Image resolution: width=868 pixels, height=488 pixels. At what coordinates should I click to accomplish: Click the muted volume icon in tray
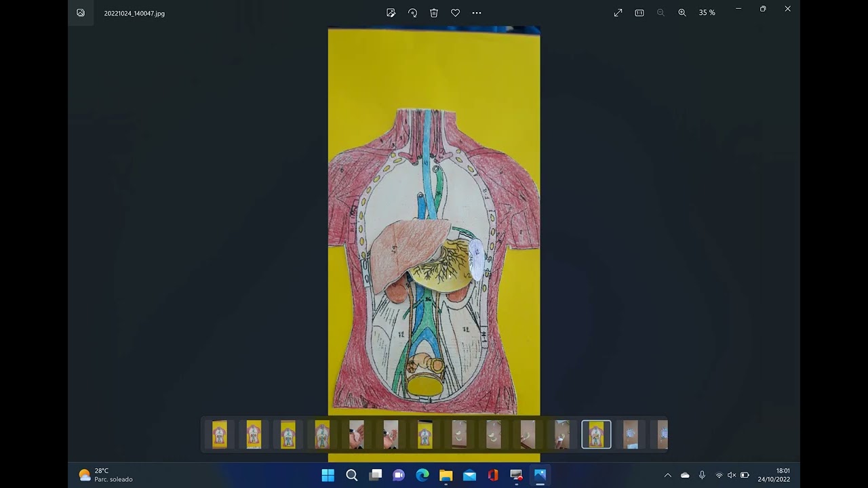[732, 475]
